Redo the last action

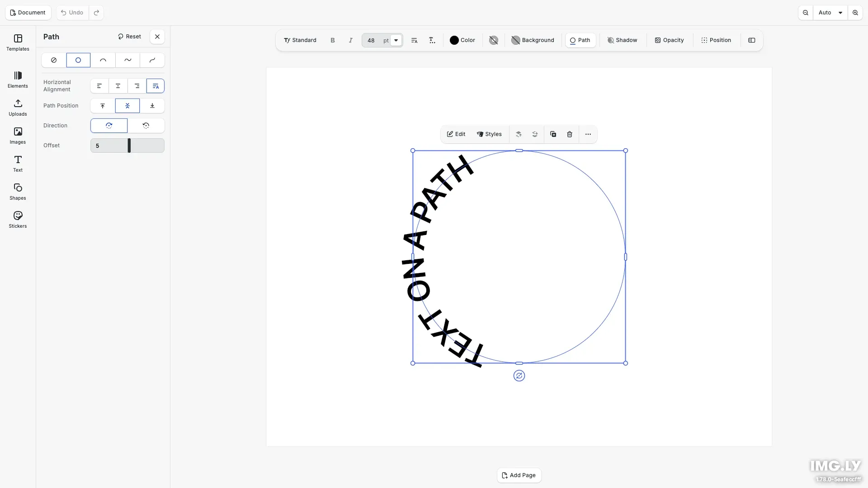(x=96, y=13)
